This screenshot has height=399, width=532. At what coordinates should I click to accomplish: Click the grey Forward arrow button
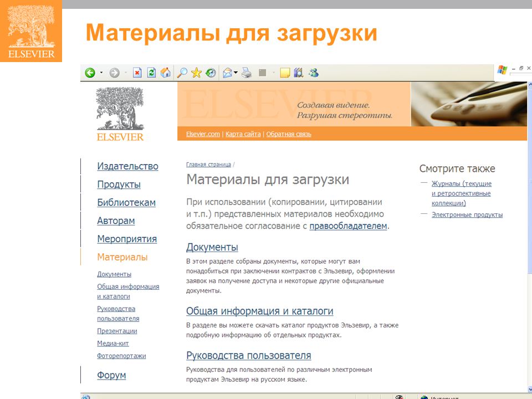(114, 73)
